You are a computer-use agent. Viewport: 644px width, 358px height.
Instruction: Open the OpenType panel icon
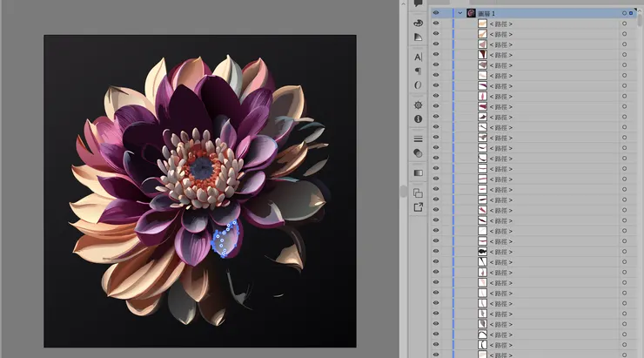(x=418, y=85)
